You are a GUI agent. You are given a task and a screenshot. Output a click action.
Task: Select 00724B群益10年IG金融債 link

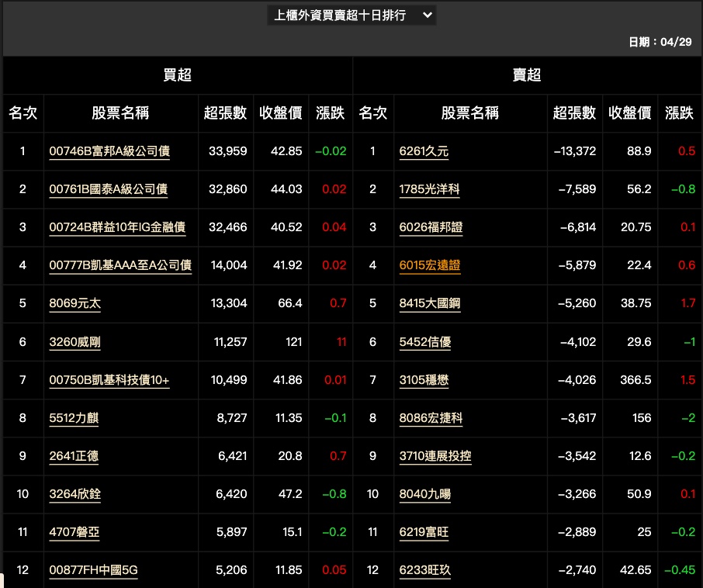117,227
